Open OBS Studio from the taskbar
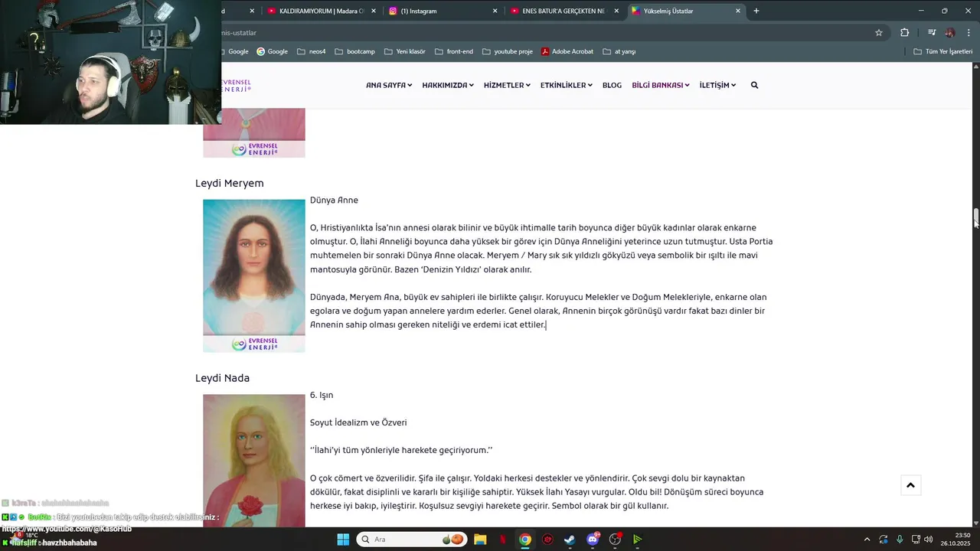This screenshot has height=551, width=980. (x=615, y=540)
